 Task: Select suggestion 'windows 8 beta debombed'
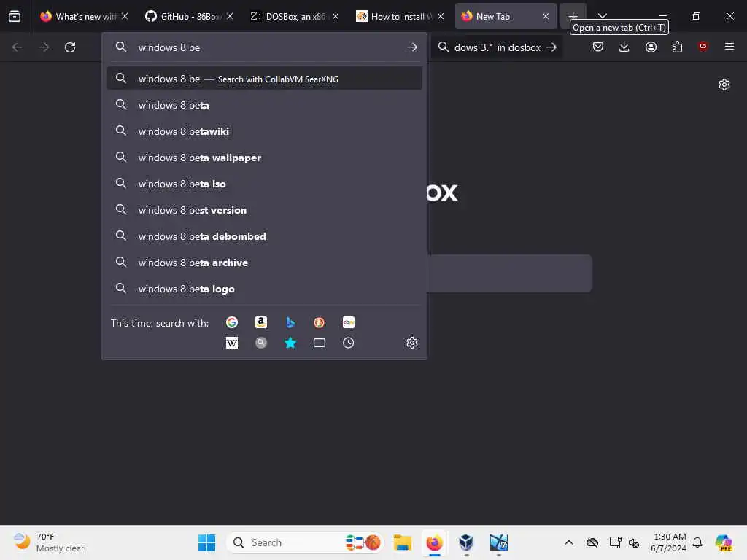[264, 236]
